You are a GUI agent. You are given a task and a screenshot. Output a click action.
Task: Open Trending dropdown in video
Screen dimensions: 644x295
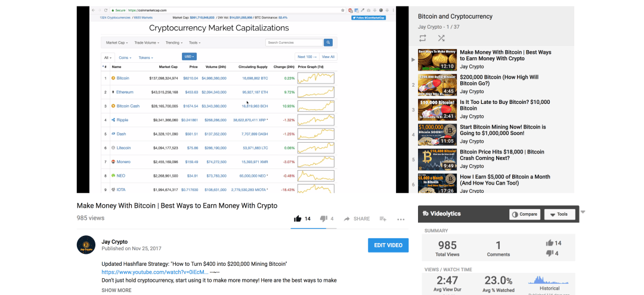[x=174, y=42]
